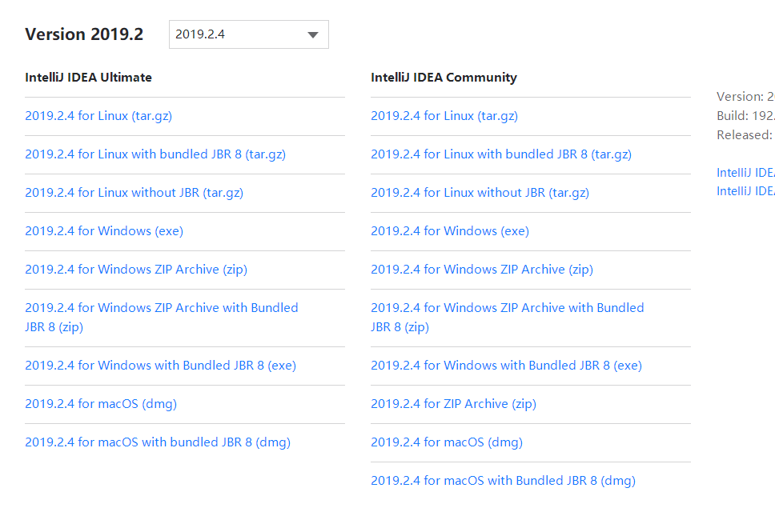Screen dimensions: 775x532
Task: Click the IntelliJ IDEA Community heading
Action: [x=444, y=78]
